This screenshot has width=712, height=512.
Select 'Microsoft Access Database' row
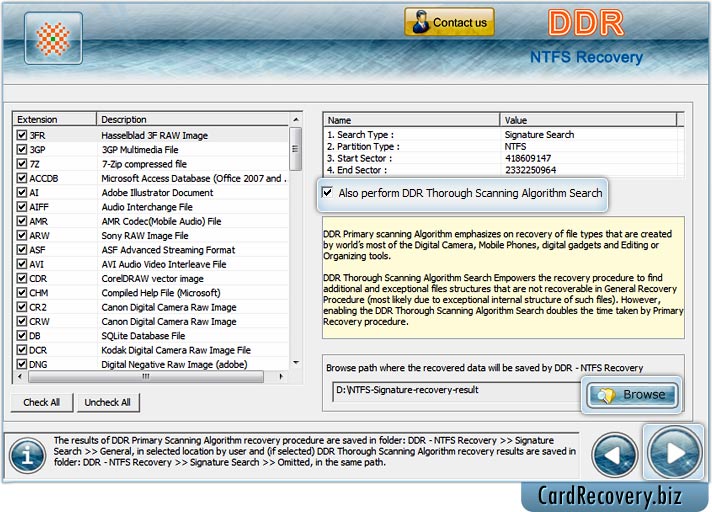[151, 178]
